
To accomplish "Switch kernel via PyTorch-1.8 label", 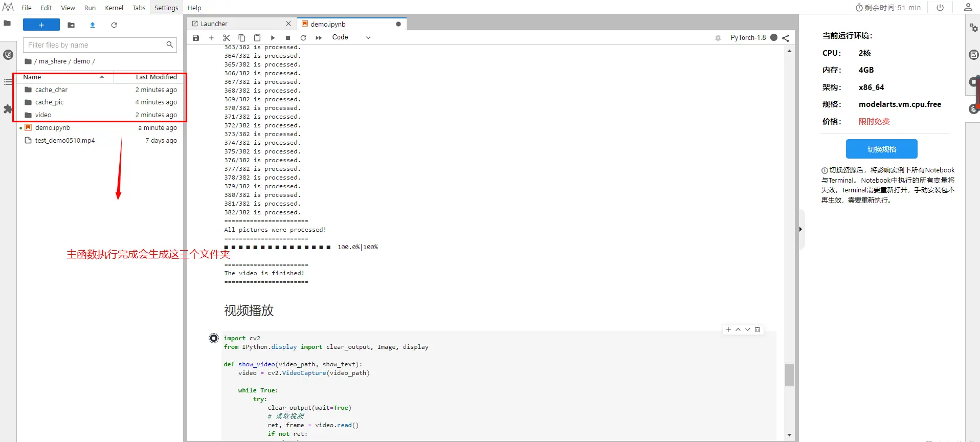I will coord(748,37).
